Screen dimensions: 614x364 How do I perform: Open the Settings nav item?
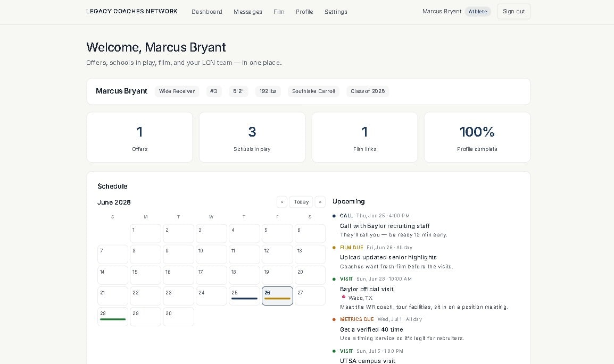(336, 12)
